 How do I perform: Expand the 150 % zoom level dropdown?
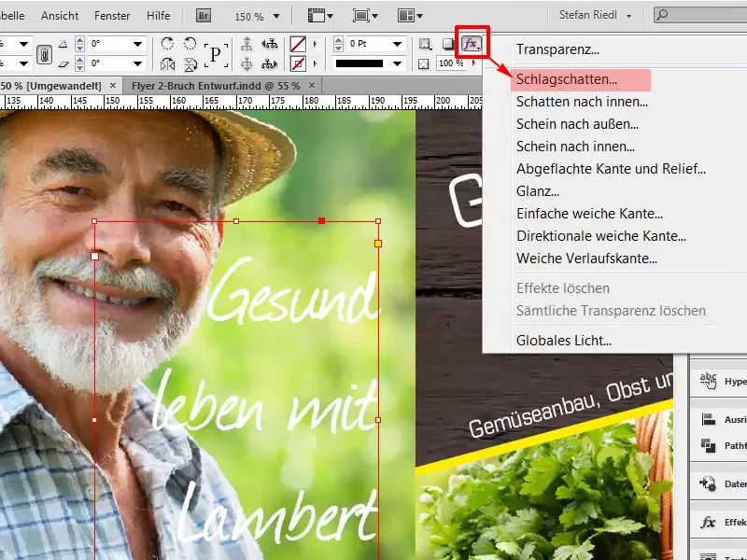[x=275, y=16]
